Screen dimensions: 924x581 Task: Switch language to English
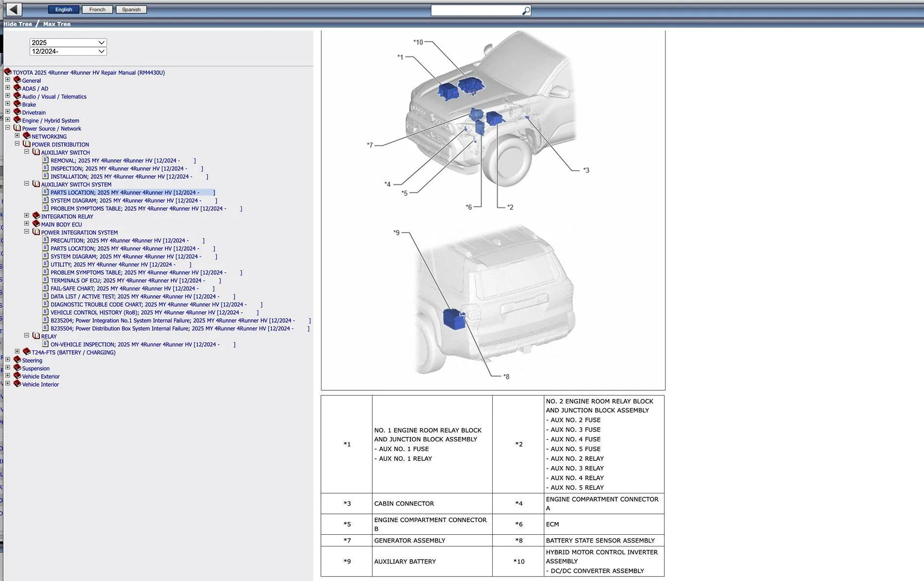tap(64, 10)
